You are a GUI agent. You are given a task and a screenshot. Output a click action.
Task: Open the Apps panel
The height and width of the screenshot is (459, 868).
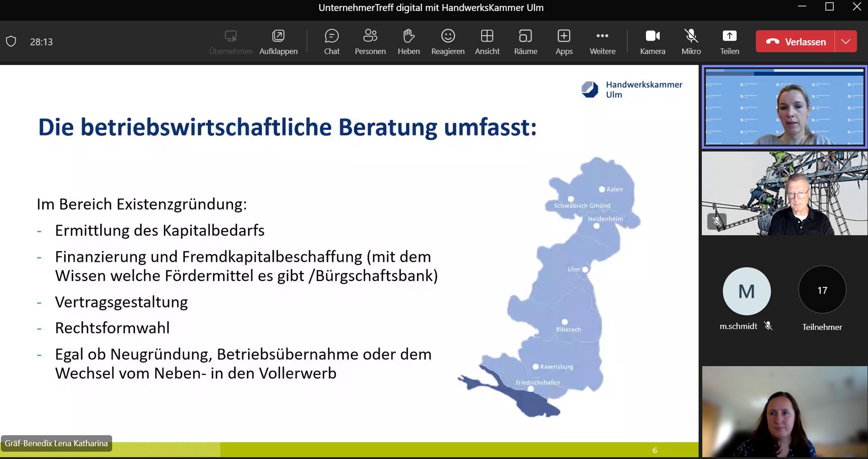tap(564, 42)
